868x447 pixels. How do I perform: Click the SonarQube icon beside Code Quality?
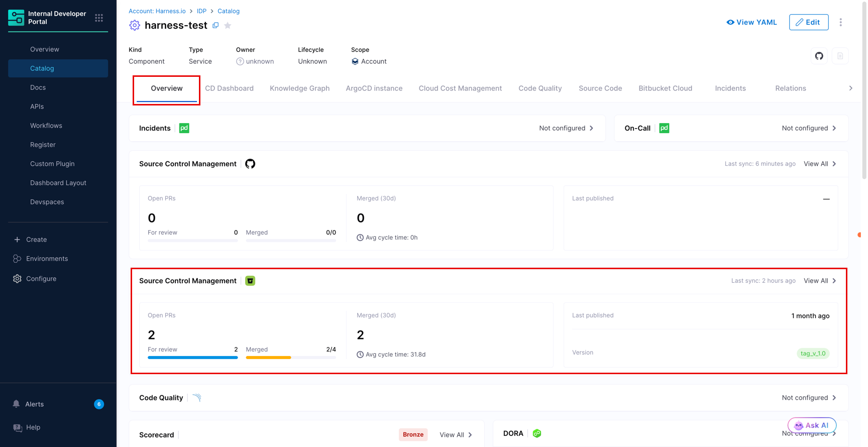[197, 398]
